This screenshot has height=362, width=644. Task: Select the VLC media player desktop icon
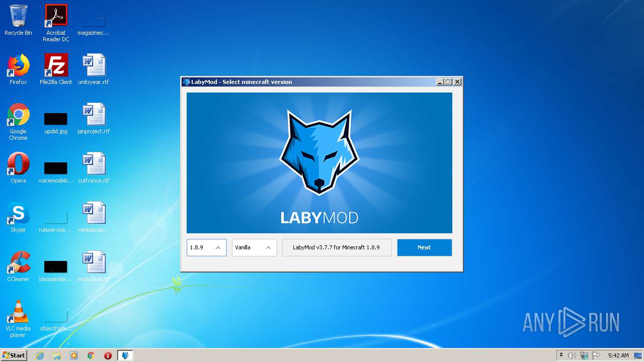coord(18,319)
